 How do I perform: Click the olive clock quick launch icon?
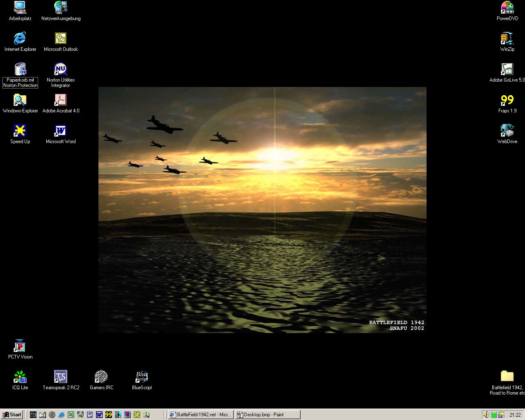pos(137,415)
